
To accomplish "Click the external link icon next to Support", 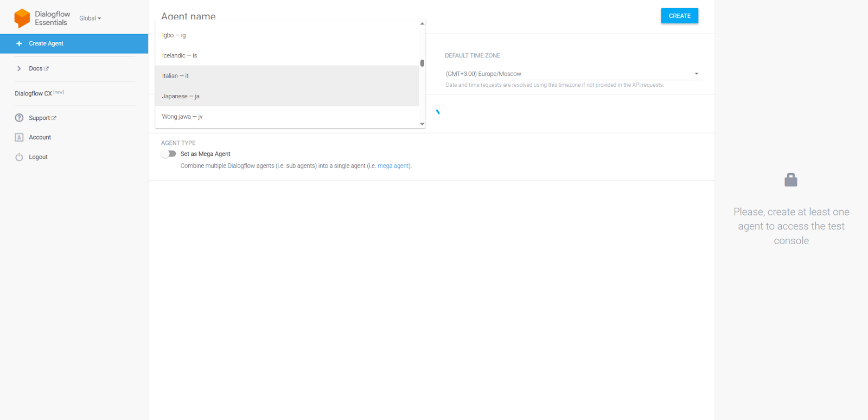I will (54, 118).
